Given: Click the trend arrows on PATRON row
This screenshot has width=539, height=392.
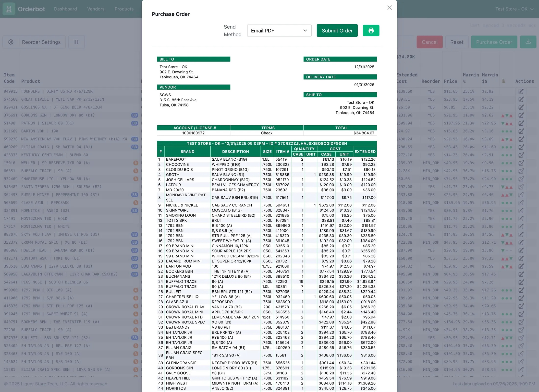Looking at the screenshot, I should point(507,123).
